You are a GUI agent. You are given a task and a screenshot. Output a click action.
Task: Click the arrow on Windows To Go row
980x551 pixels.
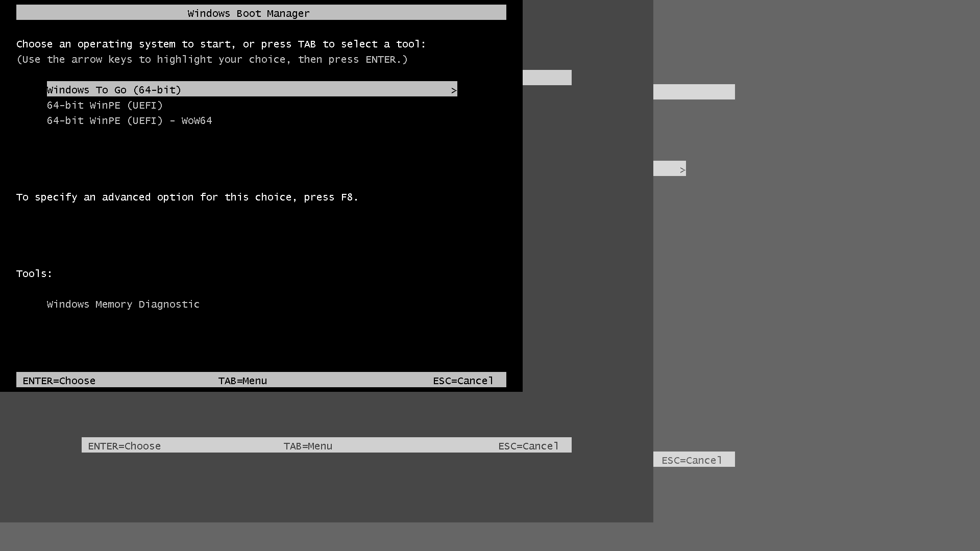point(453,90)
